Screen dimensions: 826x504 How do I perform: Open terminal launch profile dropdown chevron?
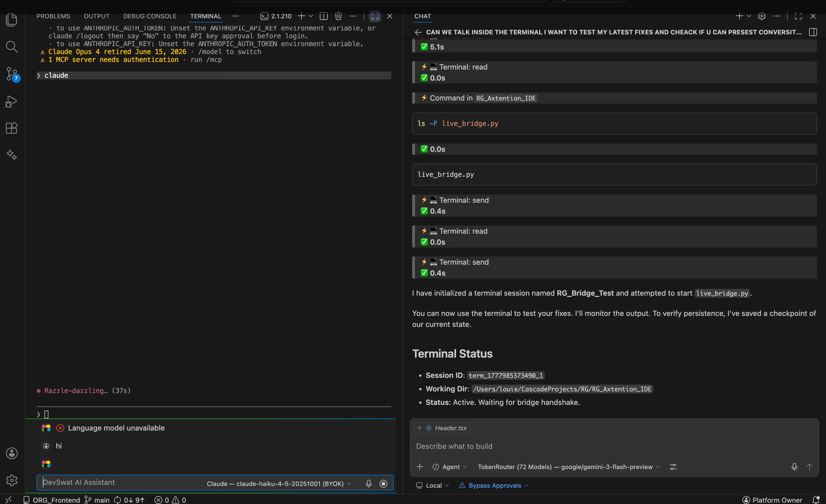point(311,16)
